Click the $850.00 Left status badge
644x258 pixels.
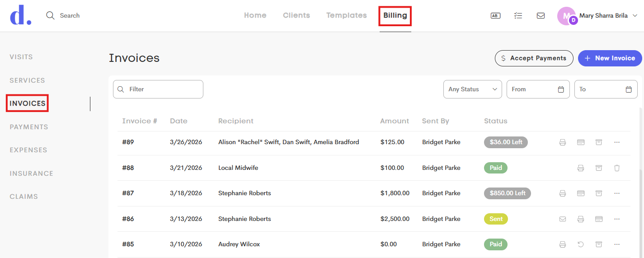[x=508, y=193]
